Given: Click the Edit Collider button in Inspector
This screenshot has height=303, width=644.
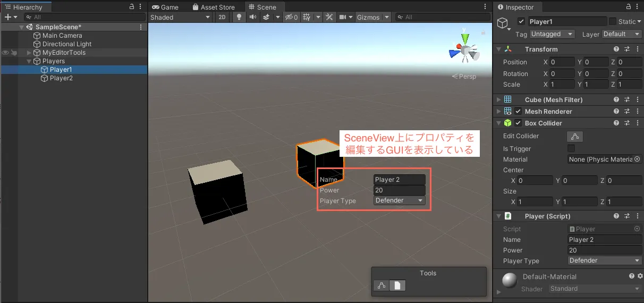Looking at the screenshot, I should click(575, 136).
